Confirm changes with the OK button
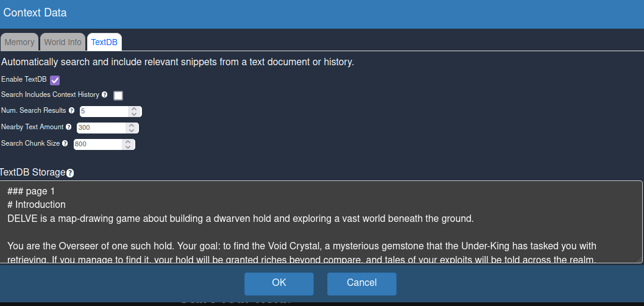 pos(279,283)
